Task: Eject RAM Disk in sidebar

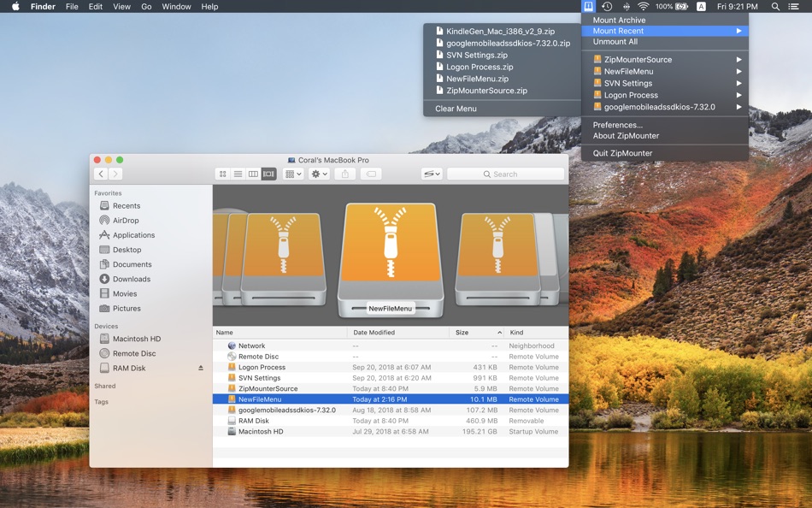Action: coord(201,369)
